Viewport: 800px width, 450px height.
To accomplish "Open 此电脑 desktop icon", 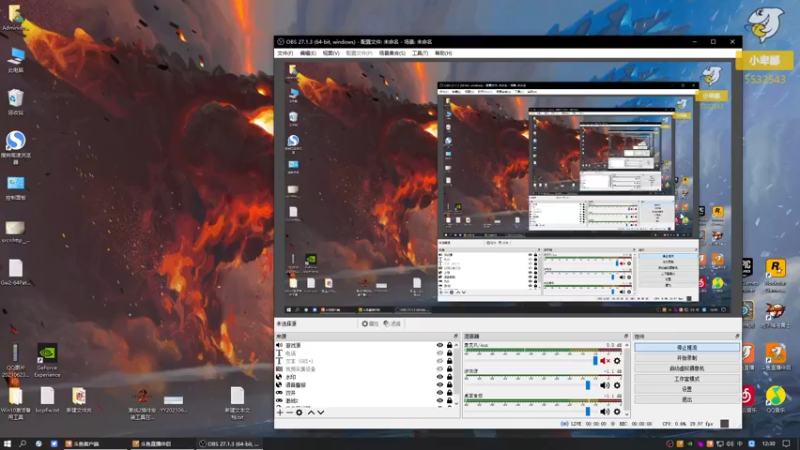I will pyautogui.click(x=16, y=60).
